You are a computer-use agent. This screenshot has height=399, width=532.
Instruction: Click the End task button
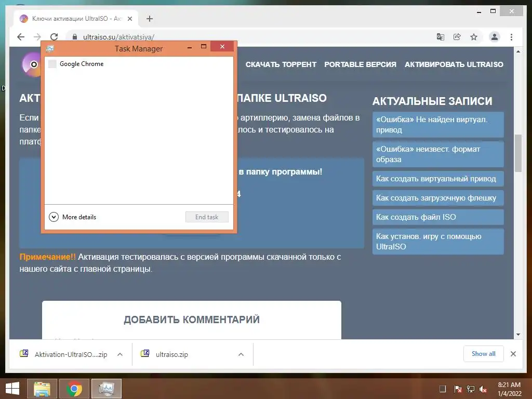click(207, 217)
